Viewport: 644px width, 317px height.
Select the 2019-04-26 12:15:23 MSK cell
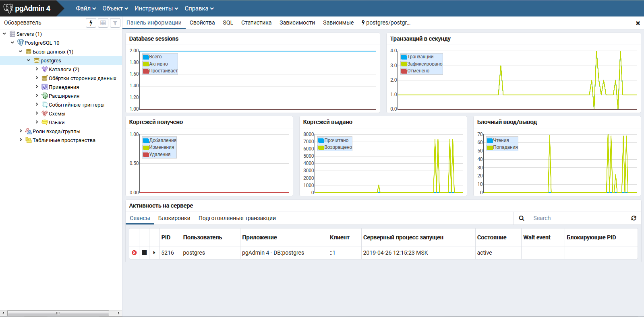tap(418, 253)
